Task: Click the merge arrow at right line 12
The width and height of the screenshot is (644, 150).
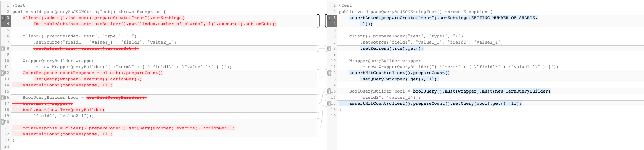Action: [x=329, y=73]
